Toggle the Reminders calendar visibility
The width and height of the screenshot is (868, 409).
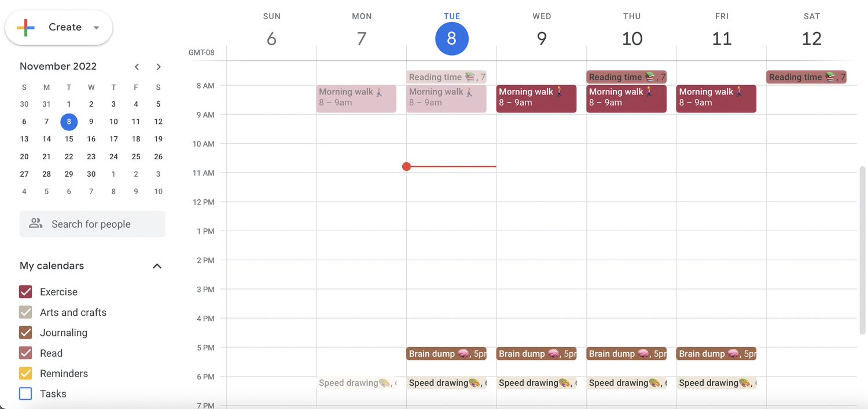point(24,373)
